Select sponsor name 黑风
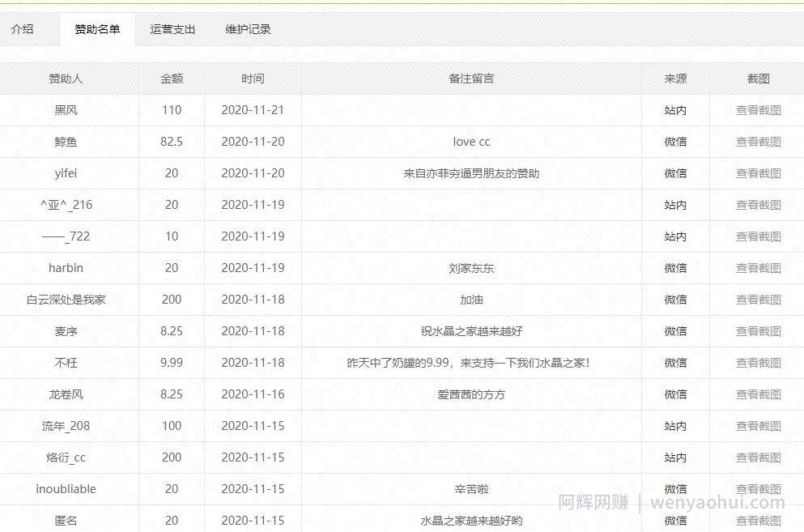 click(x=66, y=110)
